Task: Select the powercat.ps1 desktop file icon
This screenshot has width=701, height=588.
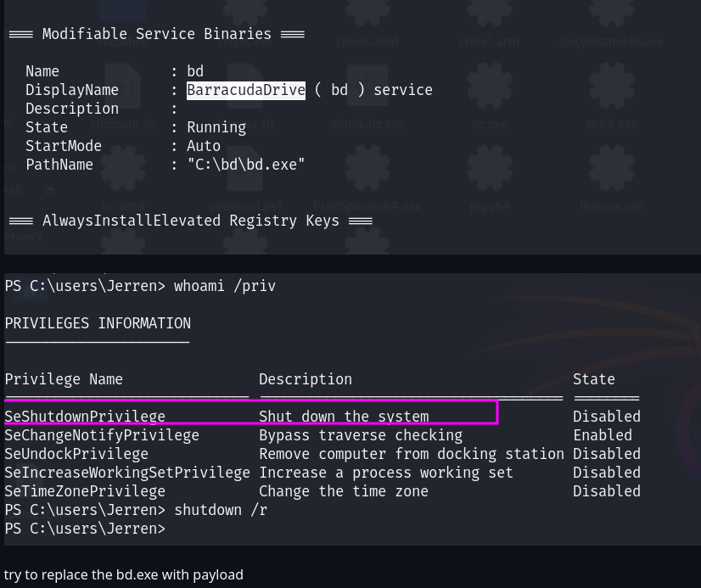Action: (245, 181)
